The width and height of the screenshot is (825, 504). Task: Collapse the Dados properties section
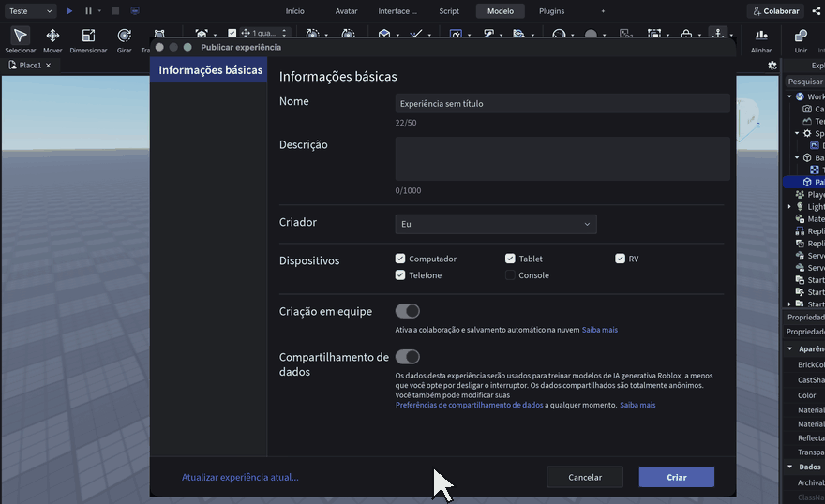[x=789, y=467]
